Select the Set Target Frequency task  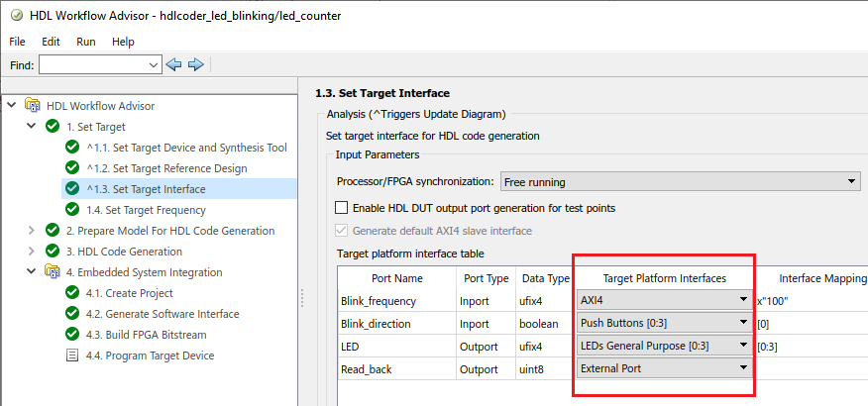[x=146, y=210]
